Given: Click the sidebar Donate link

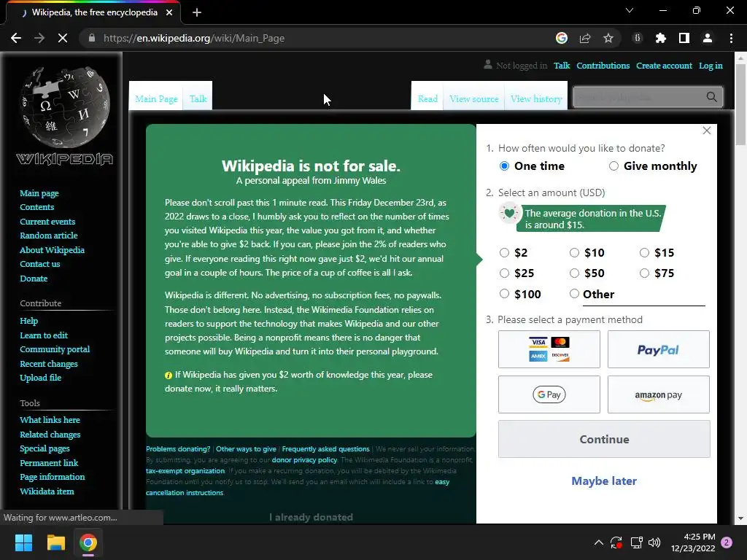Looking at the screenshot, I should [x=34, y=279].
